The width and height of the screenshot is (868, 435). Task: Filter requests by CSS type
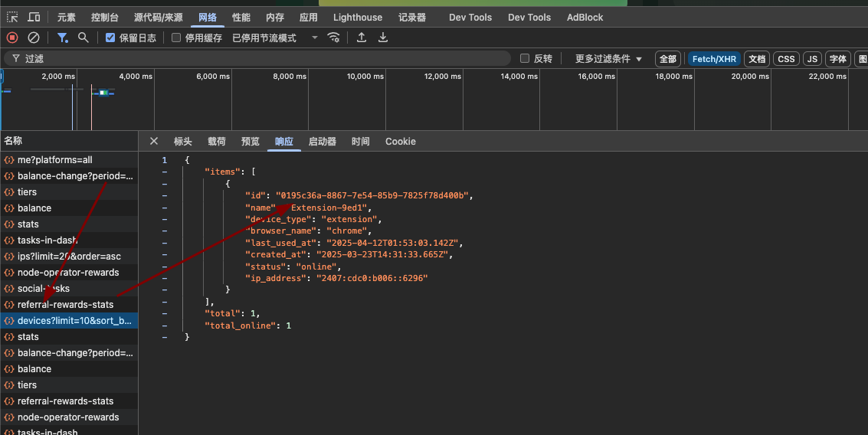[786, 59]
